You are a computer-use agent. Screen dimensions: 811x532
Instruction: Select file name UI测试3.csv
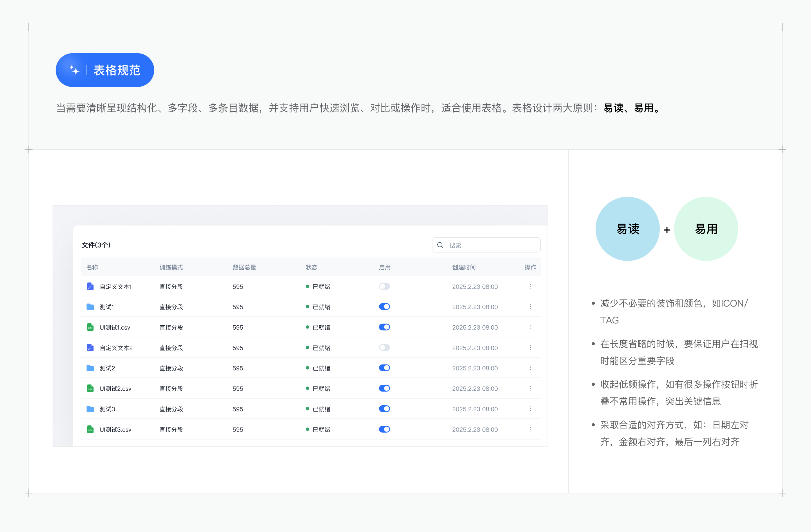tap(115, 430)
